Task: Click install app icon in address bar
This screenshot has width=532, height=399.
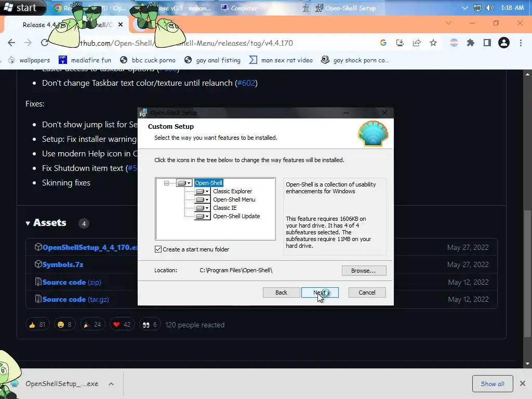Action: pyautogui.click(x=400, y=43)
